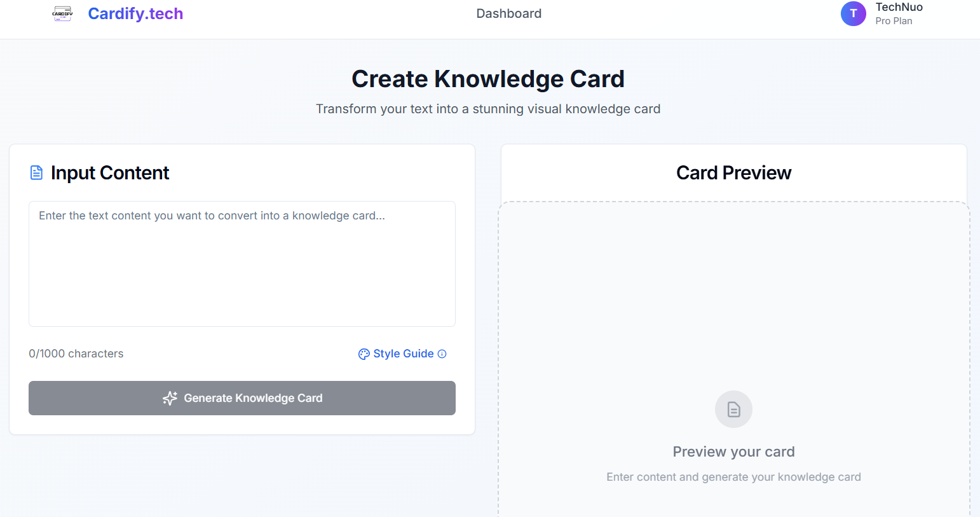The width and height of the screenshot is (980, 517).
Task: Click the Cardify logo icon
Action: click(62, 13)
